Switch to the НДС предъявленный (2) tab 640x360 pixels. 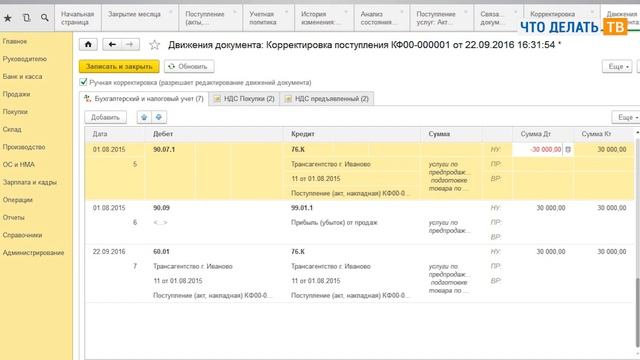pyautogui.click(x=327, y=99)
